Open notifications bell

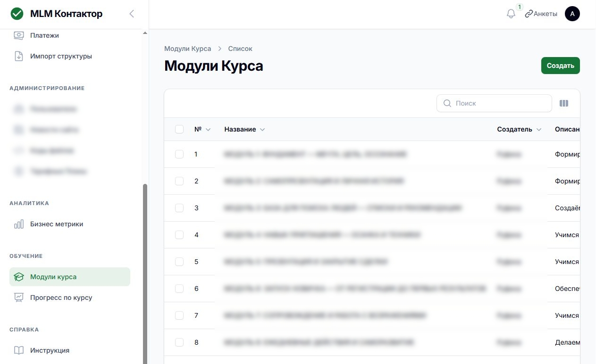511,14
